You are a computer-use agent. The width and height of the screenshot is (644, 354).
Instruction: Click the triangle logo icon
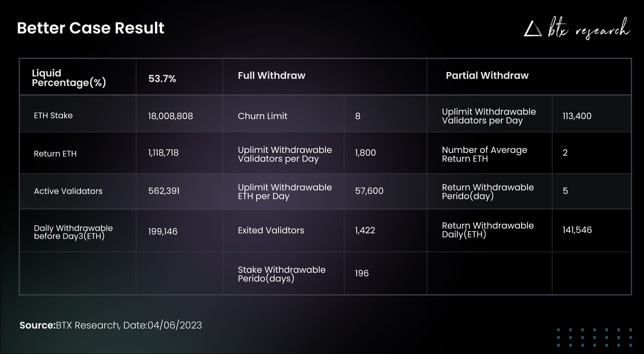coord(532,29)
